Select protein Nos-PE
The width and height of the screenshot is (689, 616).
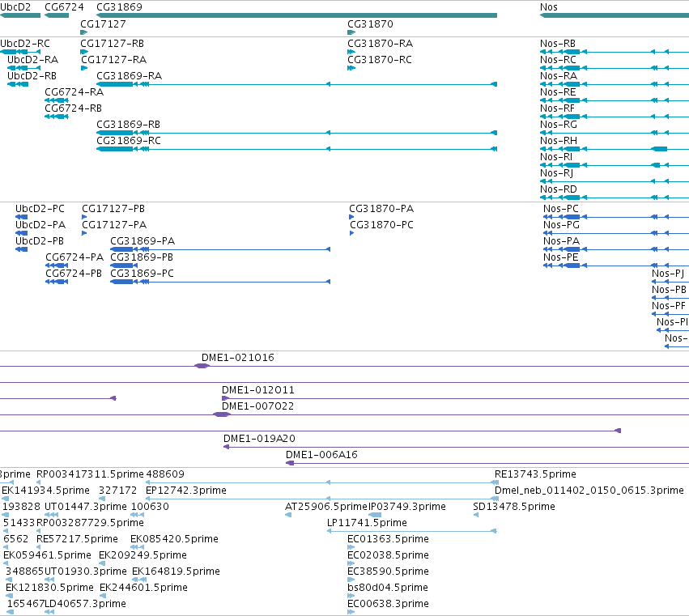[561, 257]
